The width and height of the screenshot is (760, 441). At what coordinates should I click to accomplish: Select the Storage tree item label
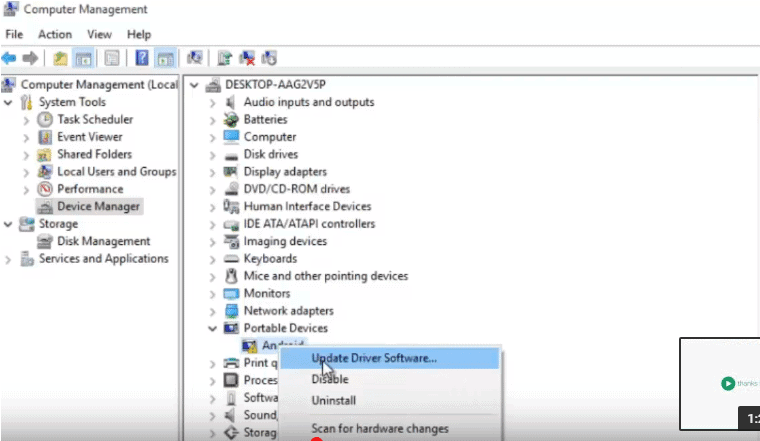point(58,224)
